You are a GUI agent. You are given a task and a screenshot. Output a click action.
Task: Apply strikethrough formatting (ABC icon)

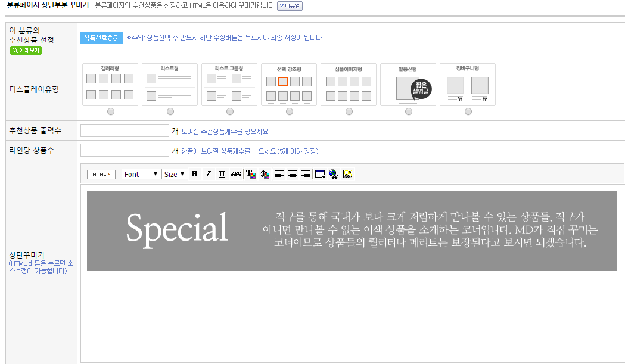(x=236, y=174)
